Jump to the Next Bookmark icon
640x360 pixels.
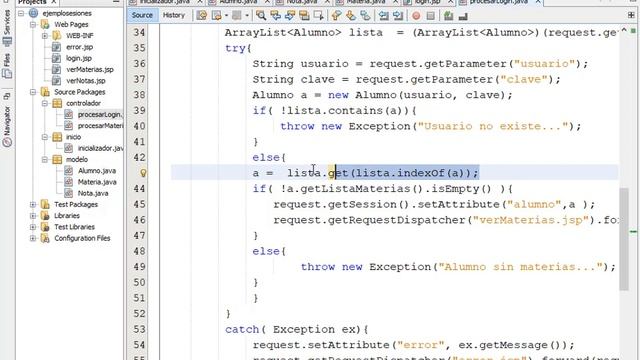click(x=351, y=16)
